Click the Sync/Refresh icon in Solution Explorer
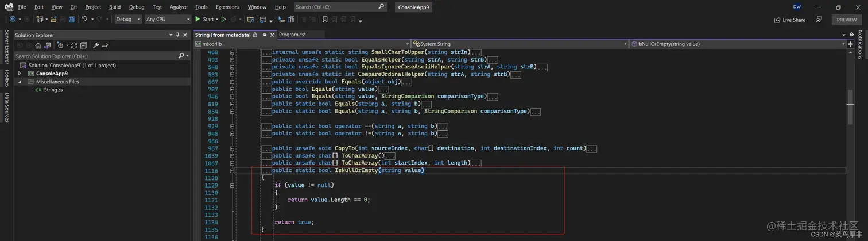 (x=75, y=45)
